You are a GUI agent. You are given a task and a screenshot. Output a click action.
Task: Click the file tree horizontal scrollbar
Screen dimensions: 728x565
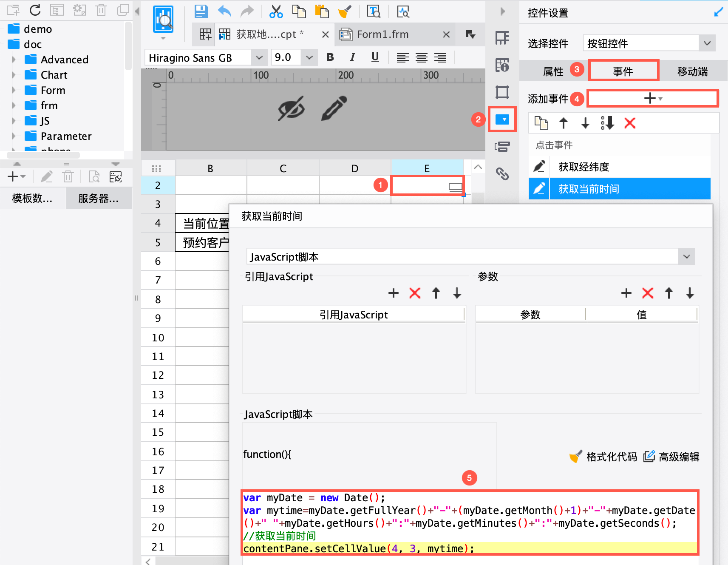43,155
